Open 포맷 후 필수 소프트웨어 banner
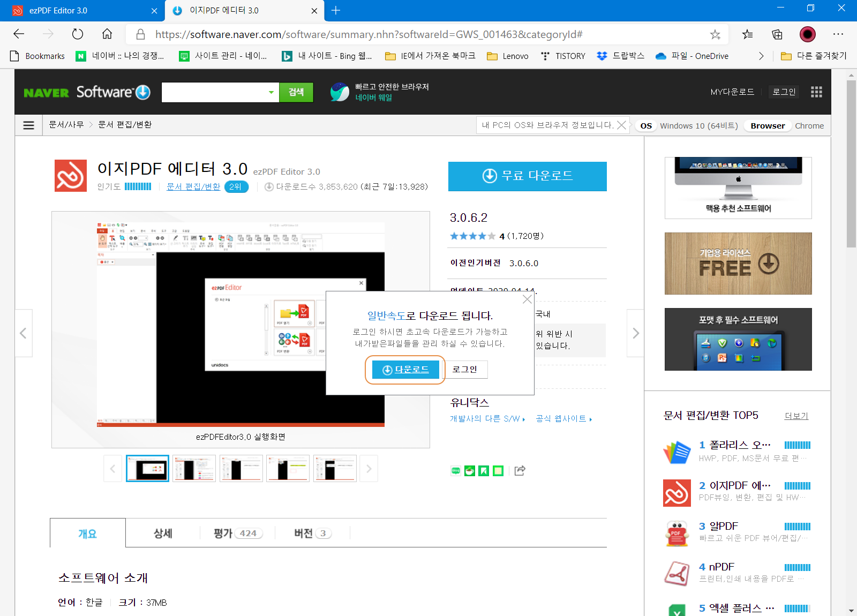The width and height of the screenshot is (857, 616). (738, 339)
